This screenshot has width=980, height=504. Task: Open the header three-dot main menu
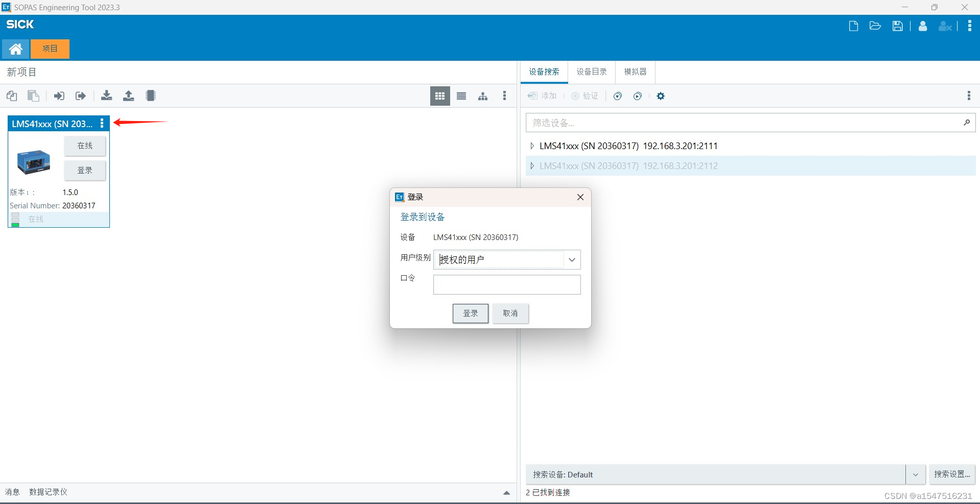pyautogui.click(x=970, y=26)
